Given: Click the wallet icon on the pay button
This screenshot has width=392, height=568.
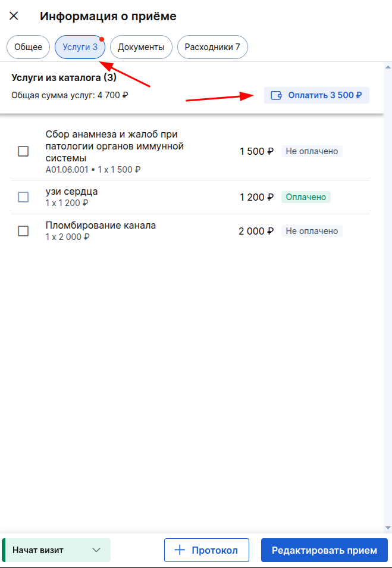Looking at the screenshot, I should coord(277,95).
